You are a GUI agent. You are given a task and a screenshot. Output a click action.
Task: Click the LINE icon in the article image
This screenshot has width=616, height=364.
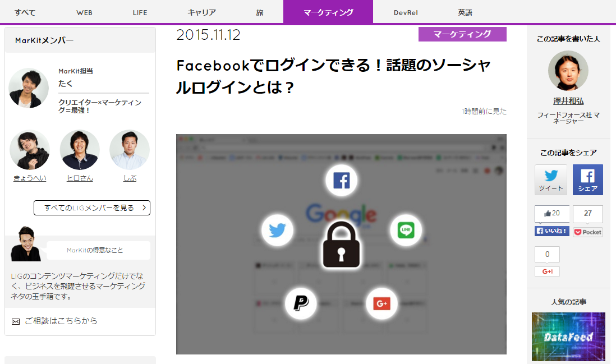[406, 230]
